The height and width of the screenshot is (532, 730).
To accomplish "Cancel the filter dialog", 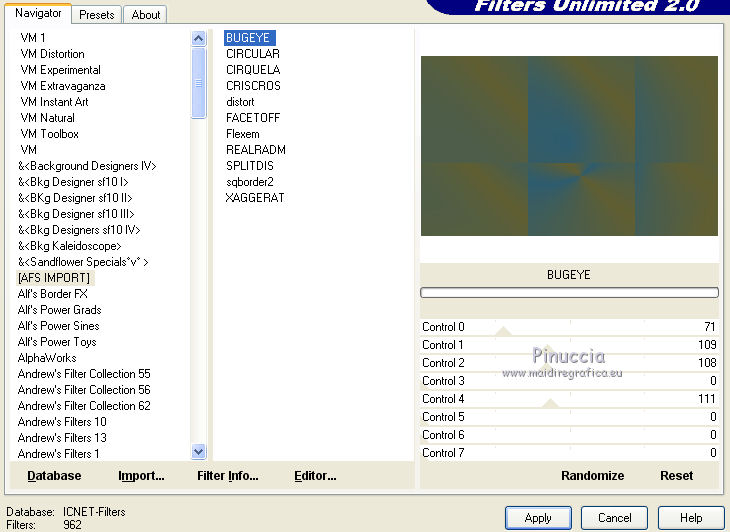I will [615, 518].
